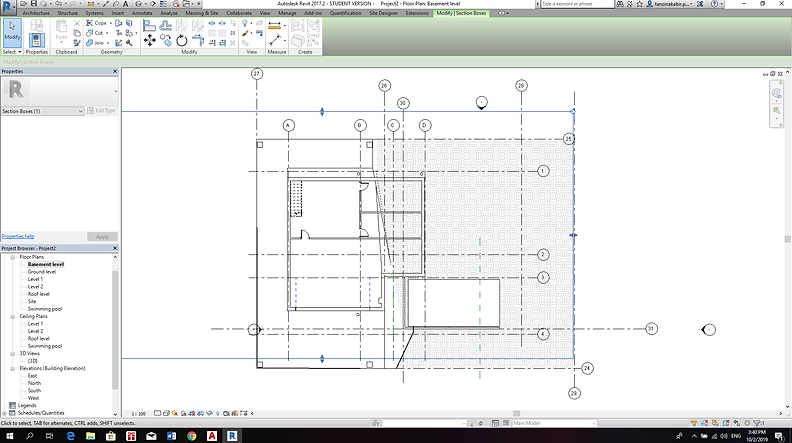Viewport: 792px width, 443px height.
Task: Click the Hide in View lightbulb icon
Action: point(245,23)
